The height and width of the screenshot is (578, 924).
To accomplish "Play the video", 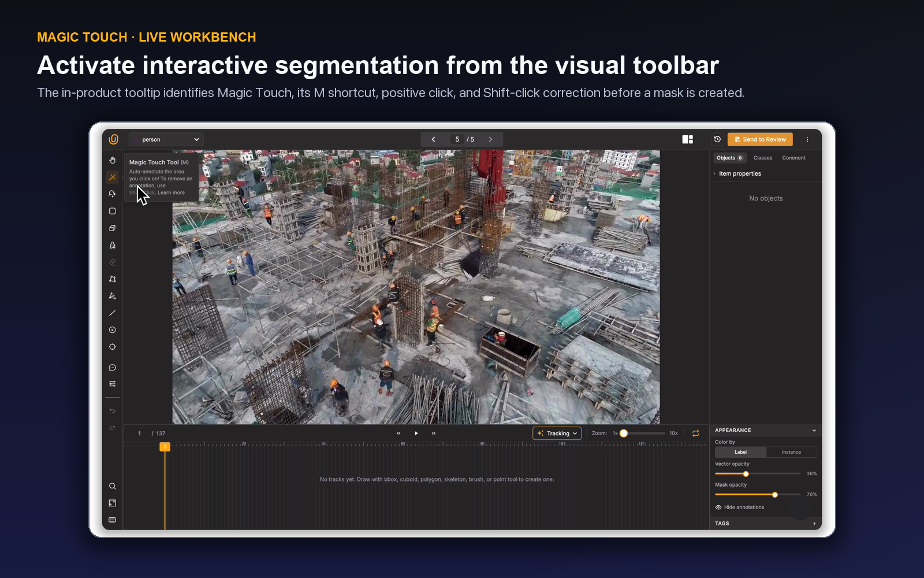I will pyautogui.click(x=416, y=433).
